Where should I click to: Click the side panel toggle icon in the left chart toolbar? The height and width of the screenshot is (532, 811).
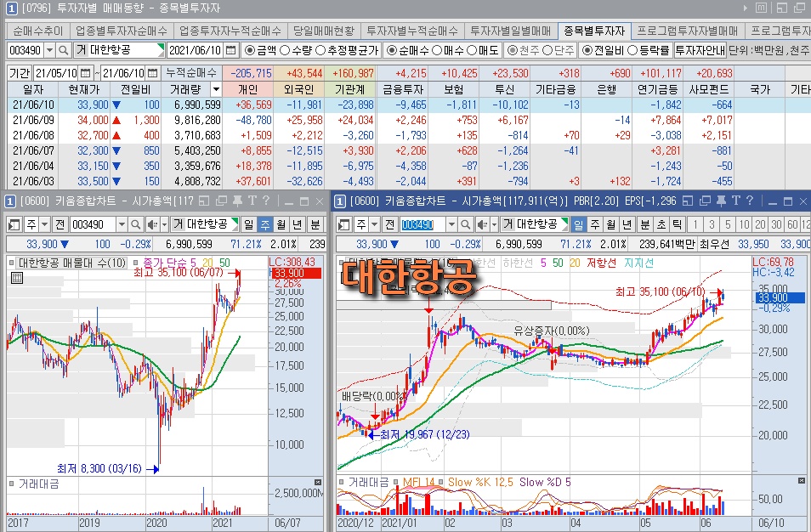pos(14,224)
